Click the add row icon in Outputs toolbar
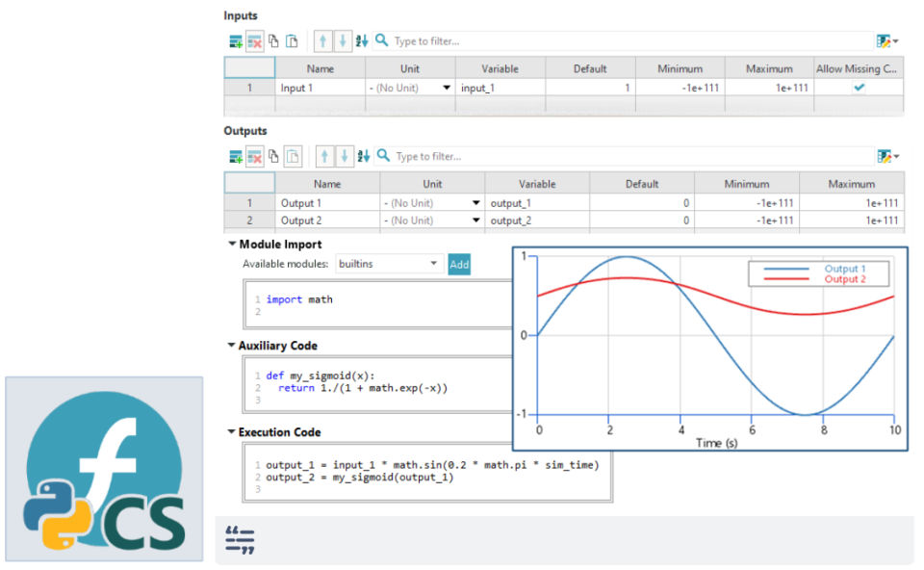 [x=236, y=156]
